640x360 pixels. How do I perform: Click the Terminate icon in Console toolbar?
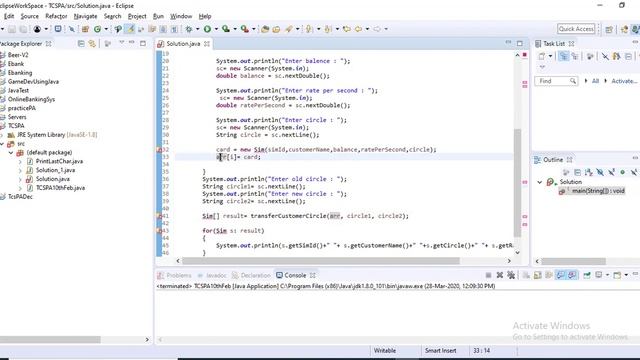(488, 276)
